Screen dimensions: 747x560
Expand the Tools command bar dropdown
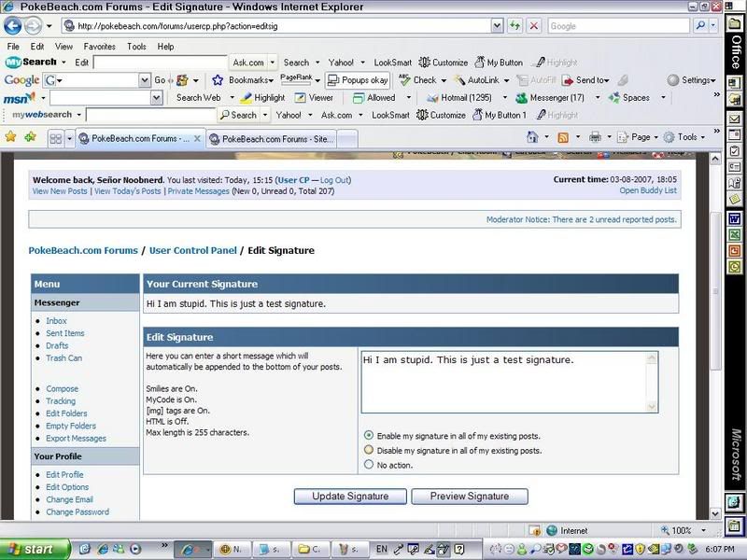[x=703, y=137]
